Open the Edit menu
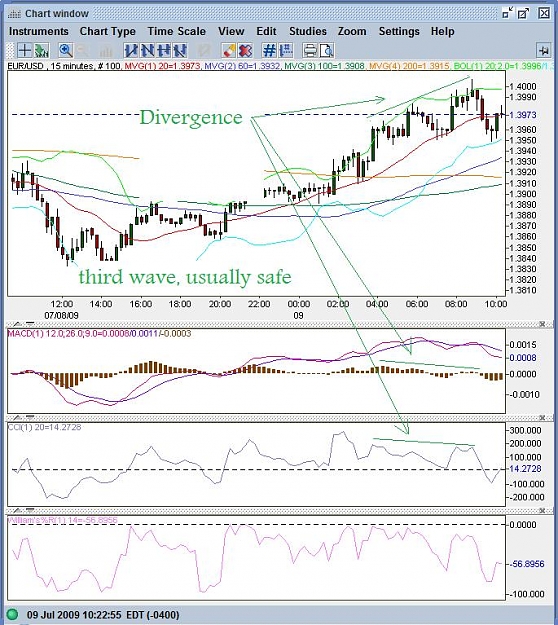 click(x=266, y=31)
